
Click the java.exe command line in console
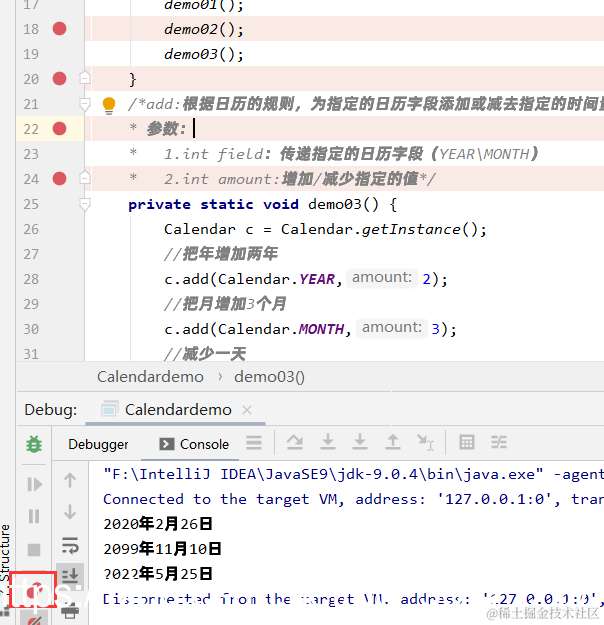coord(353,474)
